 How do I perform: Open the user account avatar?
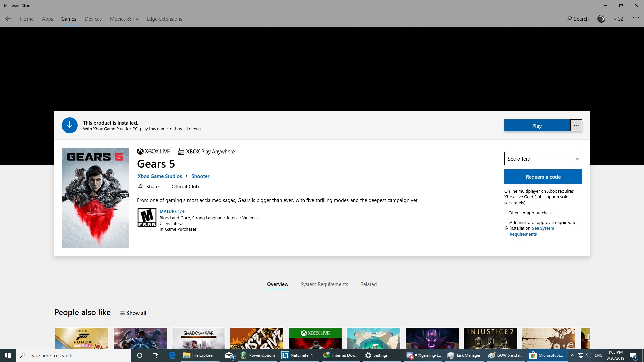601,19
